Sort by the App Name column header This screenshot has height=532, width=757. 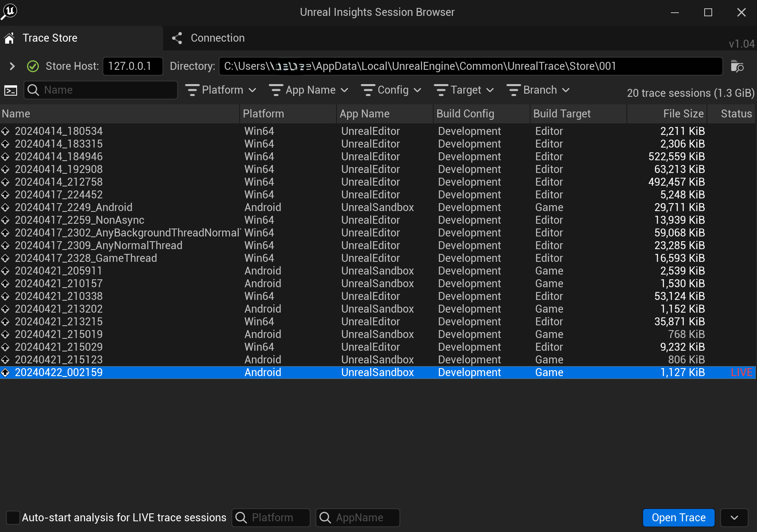pos(385,114)
